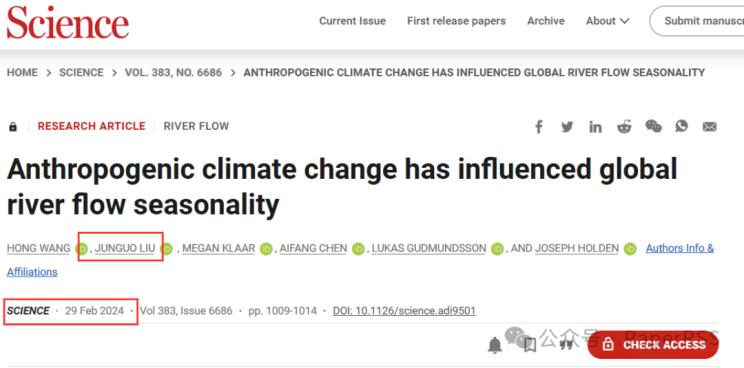Share via WeChat icon

[x=653, y=126]
